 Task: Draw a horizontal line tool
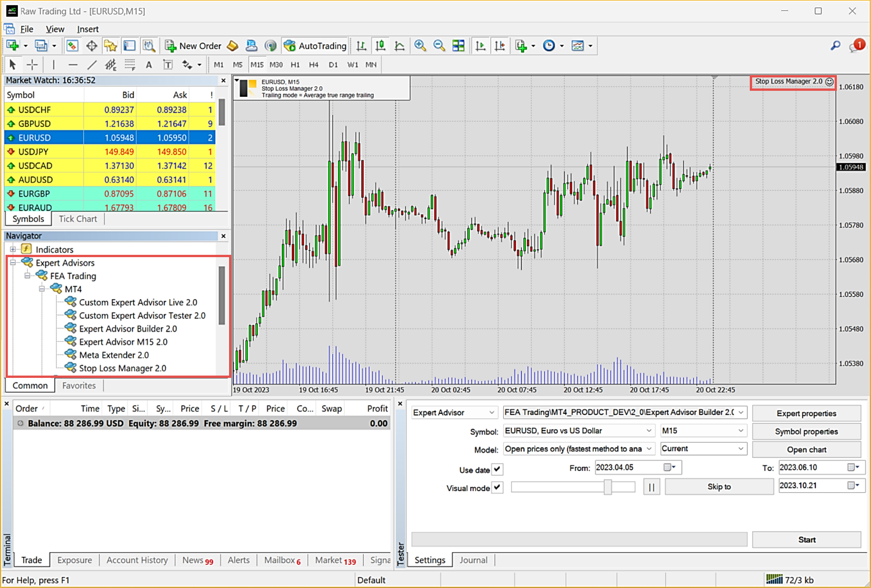click(73, 65)
